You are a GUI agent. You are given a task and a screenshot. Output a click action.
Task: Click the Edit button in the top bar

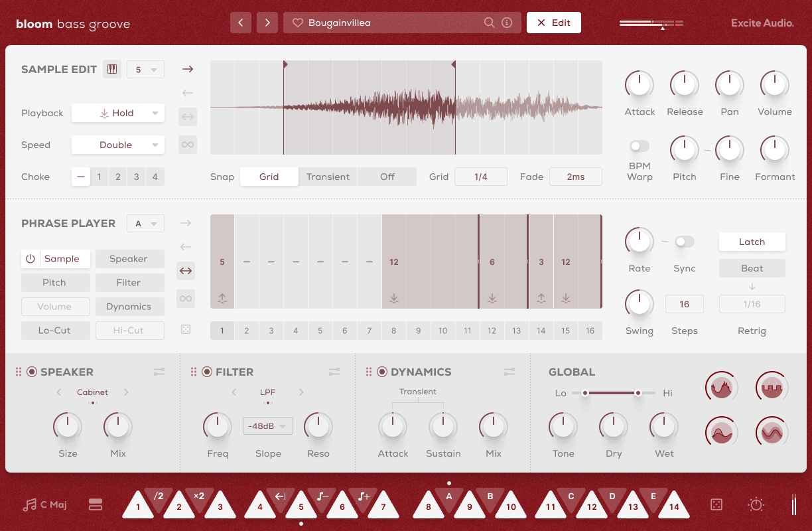tap(553, 22)
